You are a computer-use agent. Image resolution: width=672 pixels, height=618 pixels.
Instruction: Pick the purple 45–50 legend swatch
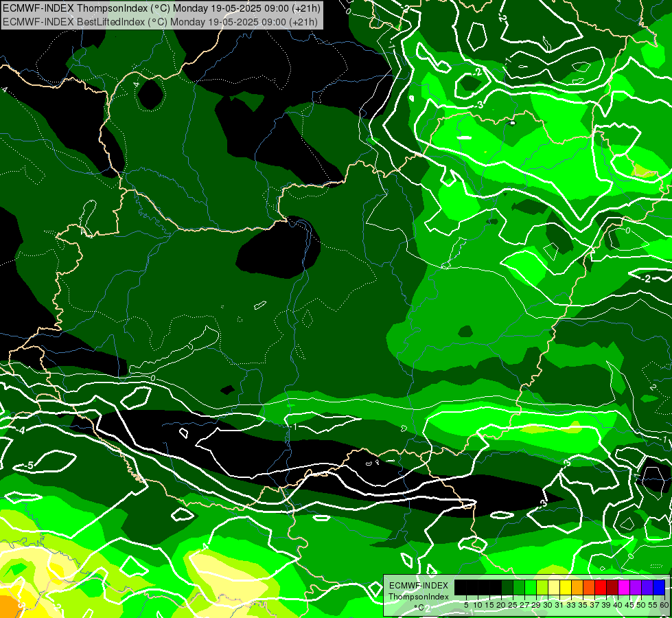[636, 587]
